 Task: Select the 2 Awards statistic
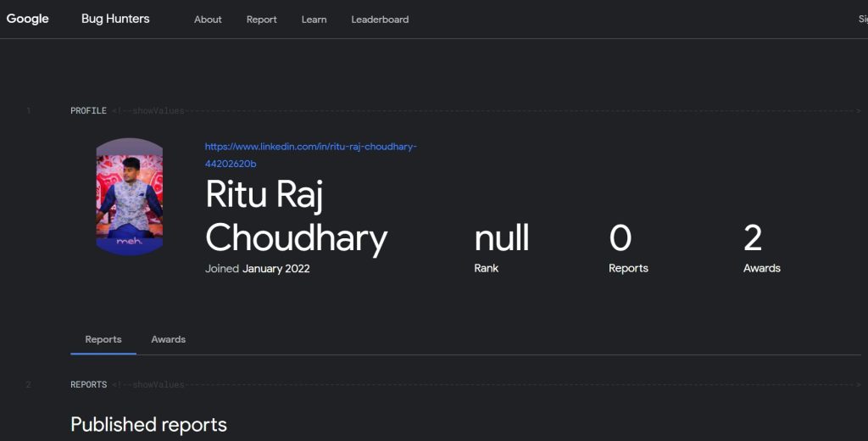(x=753, y=238)
